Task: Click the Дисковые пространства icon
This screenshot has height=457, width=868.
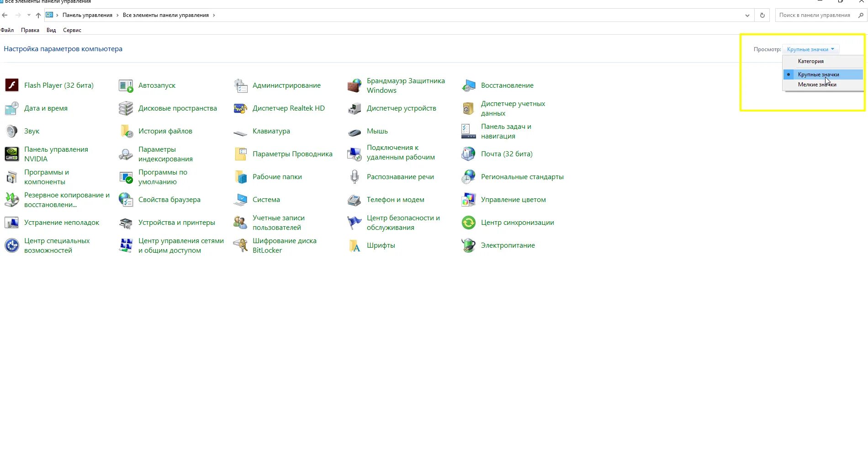Action: click(x=126, y=108)
